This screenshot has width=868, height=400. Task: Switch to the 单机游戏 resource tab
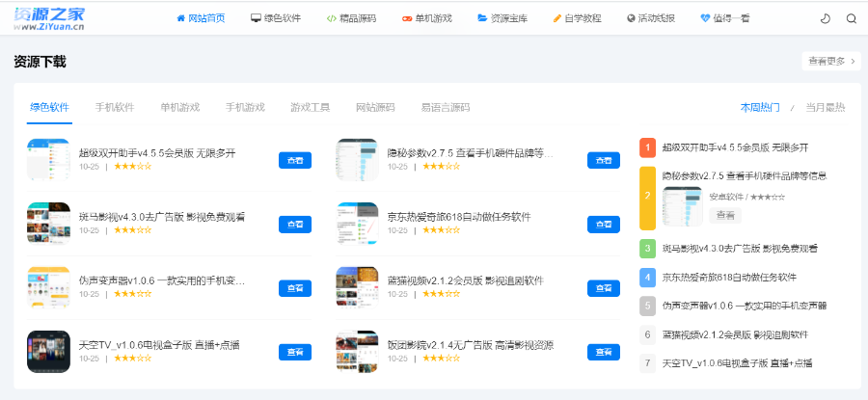point(180,107)
